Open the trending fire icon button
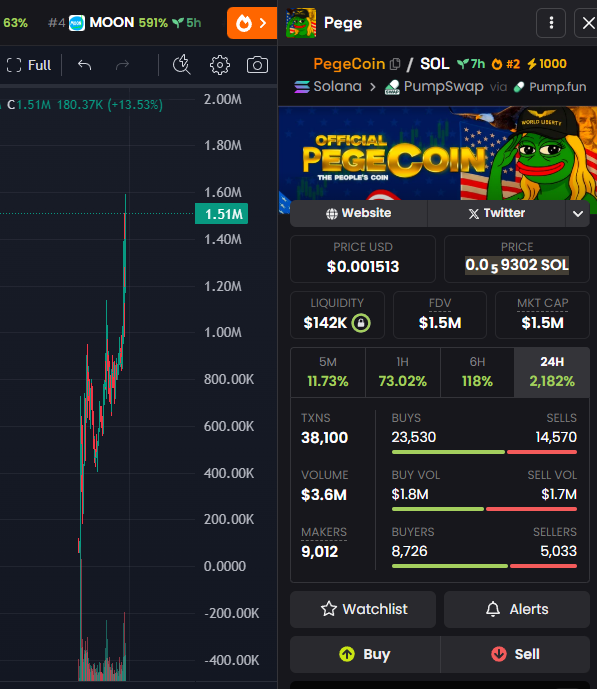The height and width of the screenshot is (689, 597). (252, 23)
